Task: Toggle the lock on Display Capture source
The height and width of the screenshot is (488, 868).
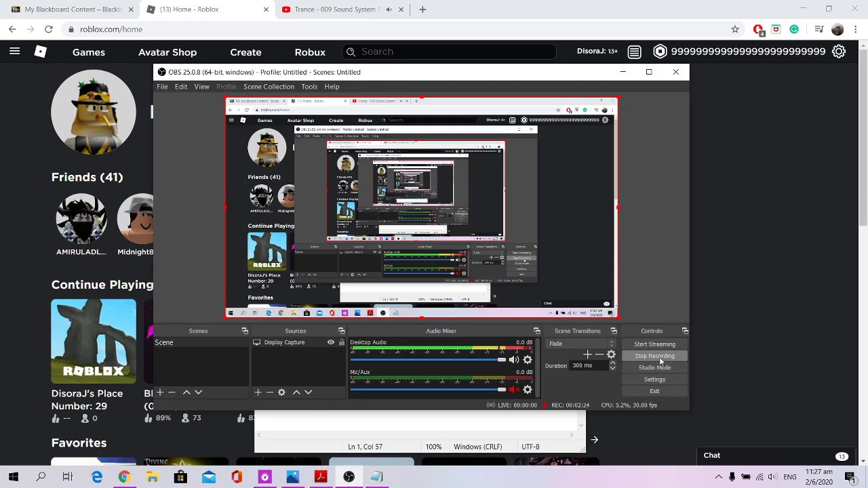Action: click(x=341, y=342)
